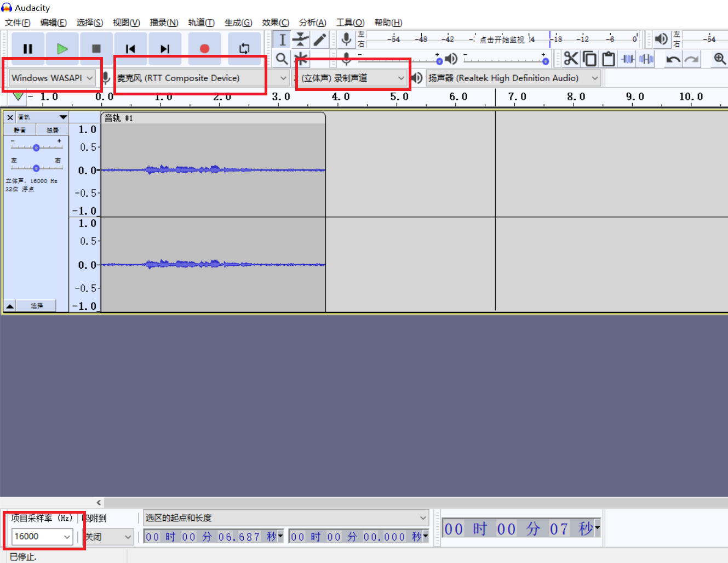This screenshot has width=728, height=563.
Task: Open the audio position time format arrow
Action: click(597, 528)
